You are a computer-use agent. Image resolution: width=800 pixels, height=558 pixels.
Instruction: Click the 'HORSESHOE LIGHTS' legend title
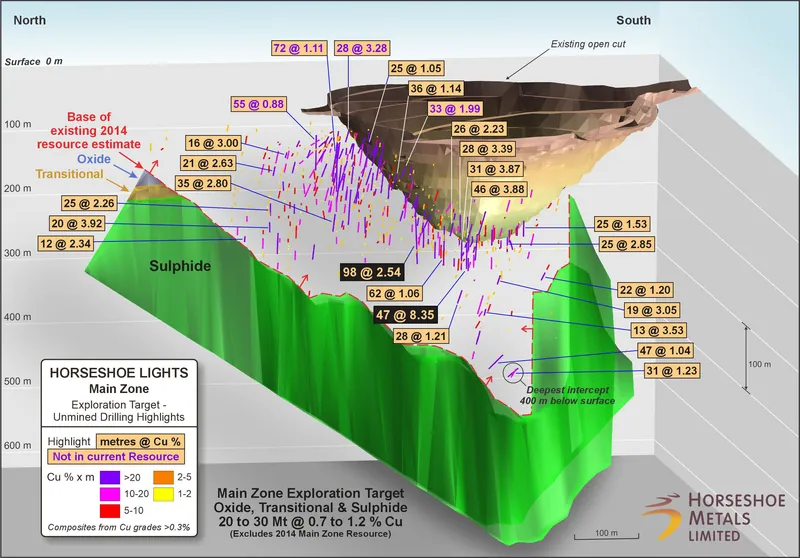(119, 373)
